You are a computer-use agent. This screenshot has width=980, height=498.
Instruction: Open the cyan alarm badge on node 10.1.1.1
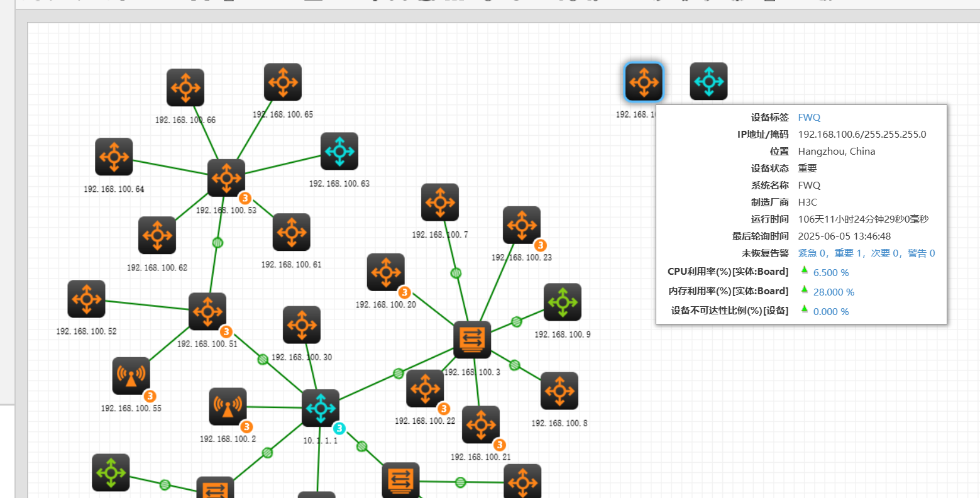click(339, 428)
